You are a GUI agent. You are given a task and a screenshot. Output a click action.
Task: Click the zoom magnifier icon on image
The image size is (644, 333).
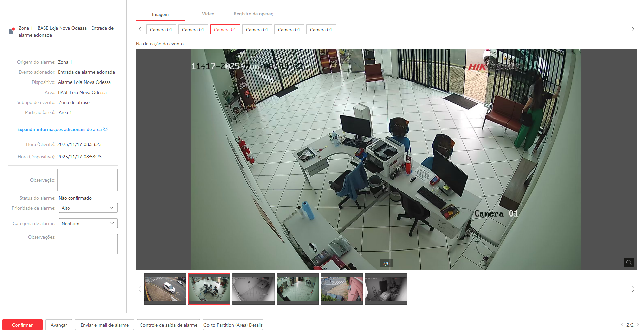coord(629,262)
